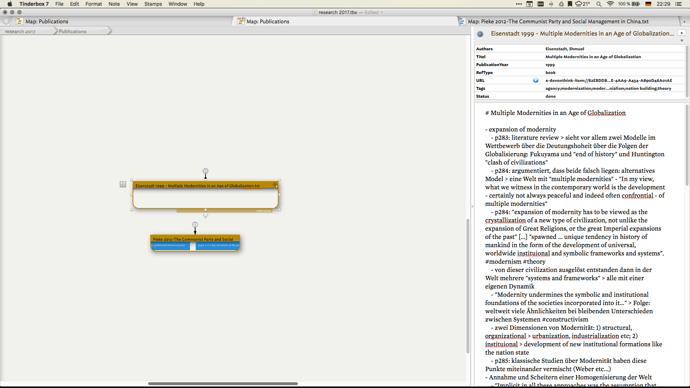
Task: Click ellipsis menu bar icon
Action: (519, 4)
